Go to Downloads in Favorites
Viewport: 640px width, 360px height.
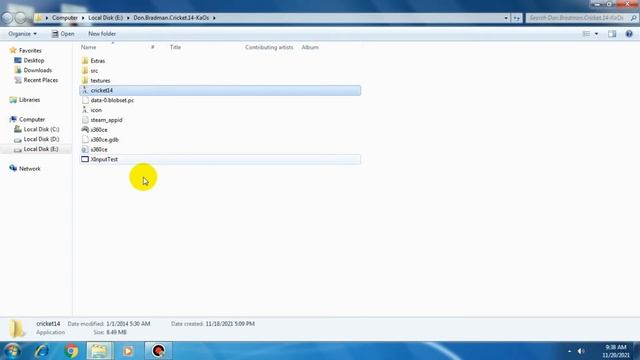pos(38,70)
